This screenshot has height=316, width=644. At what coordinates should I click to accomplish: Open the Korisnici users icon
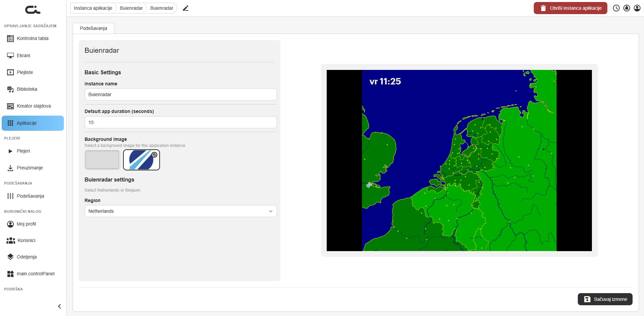click(x=11, y=240)
